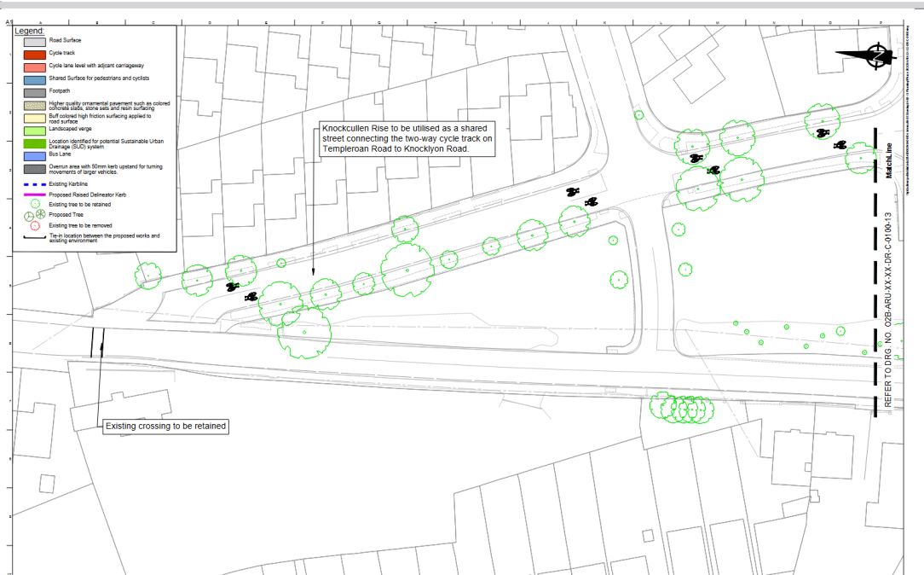The height and width of the screenshot is (575, 924).
Task: Click the north arrow compass symbol
Action: (x=868, y=55)
